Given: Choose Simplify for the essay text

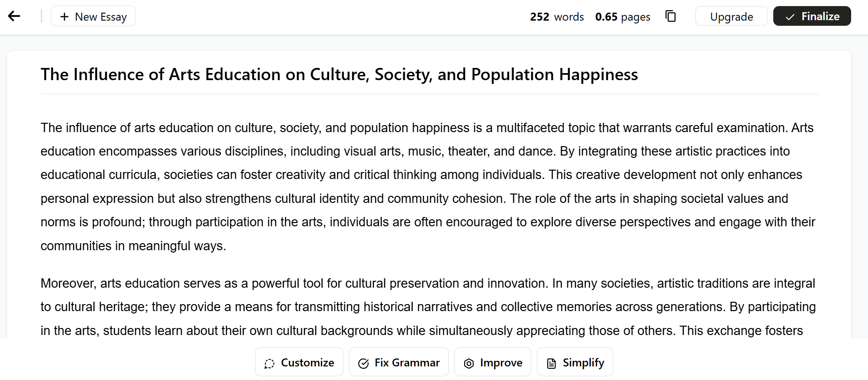Looking at the screenshot, I should coord(575,362).
